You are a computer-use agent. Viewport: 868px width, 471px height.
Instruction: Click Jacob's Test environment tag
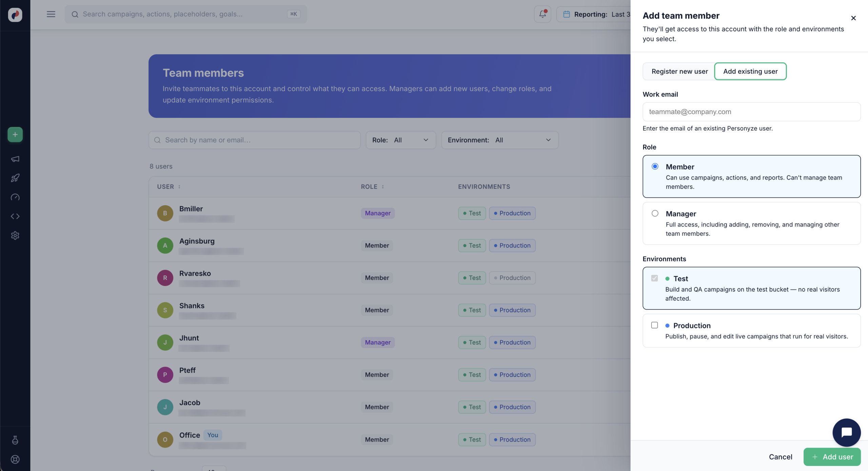pos(472,407)
